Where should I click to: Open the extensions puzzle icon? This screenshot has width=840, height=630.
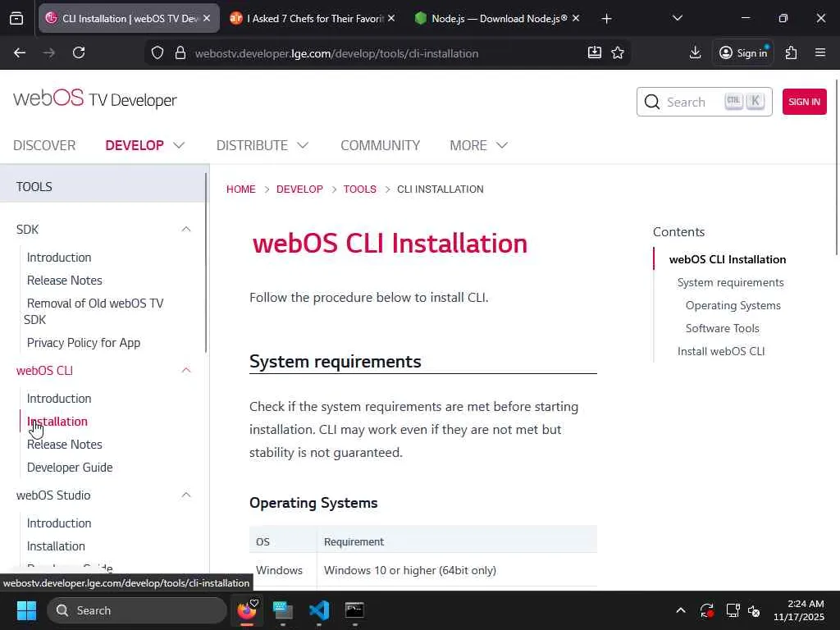791,52
